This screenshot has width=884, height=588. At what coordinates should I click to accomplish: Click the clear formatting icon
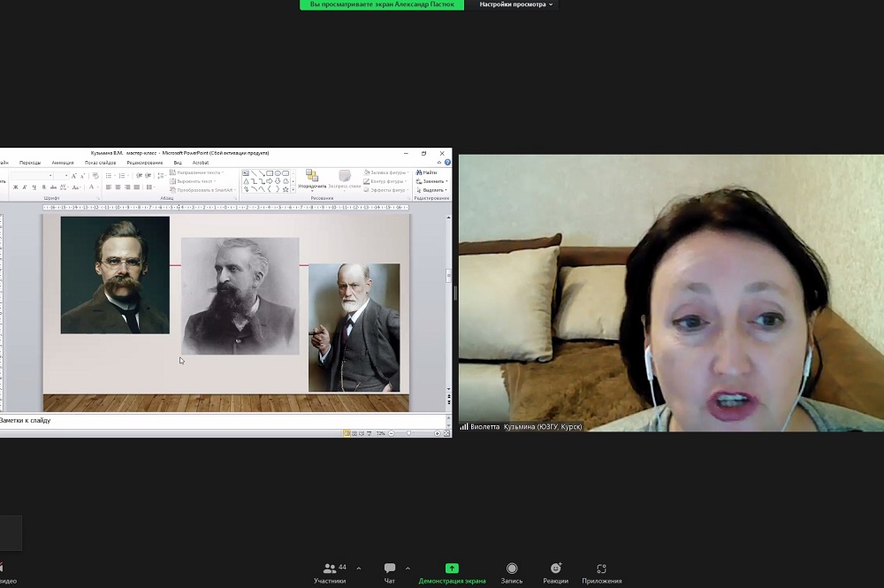point(95,176)
